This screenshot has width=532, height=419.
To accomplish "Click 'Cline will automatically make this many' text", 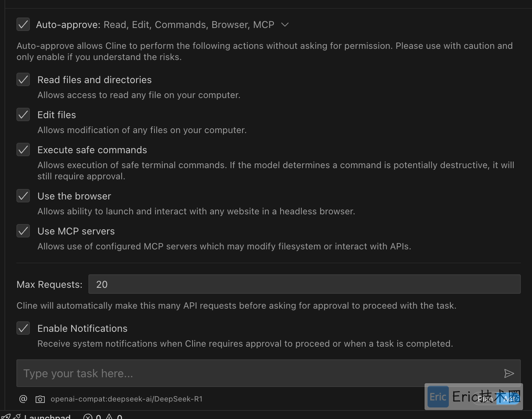I will pos(237,306).
